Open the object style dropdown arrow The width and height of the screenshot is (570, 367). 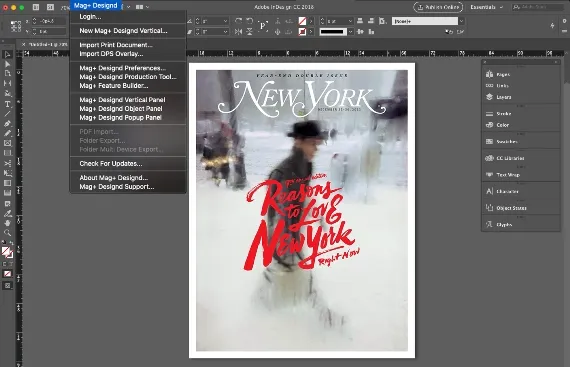(461, 21)
